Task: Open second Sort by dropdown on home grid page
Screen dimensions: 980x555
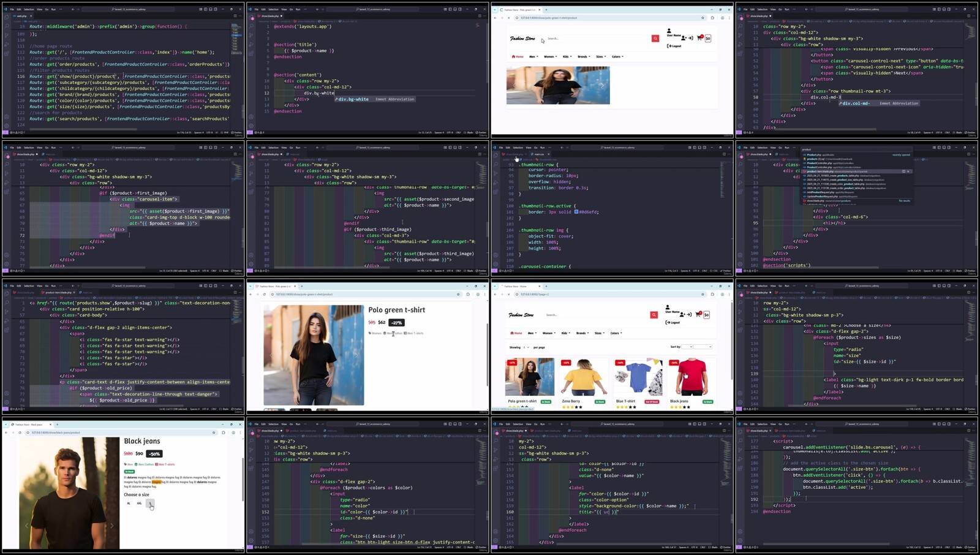Action: pyautogui.click(x=703, y=347)
